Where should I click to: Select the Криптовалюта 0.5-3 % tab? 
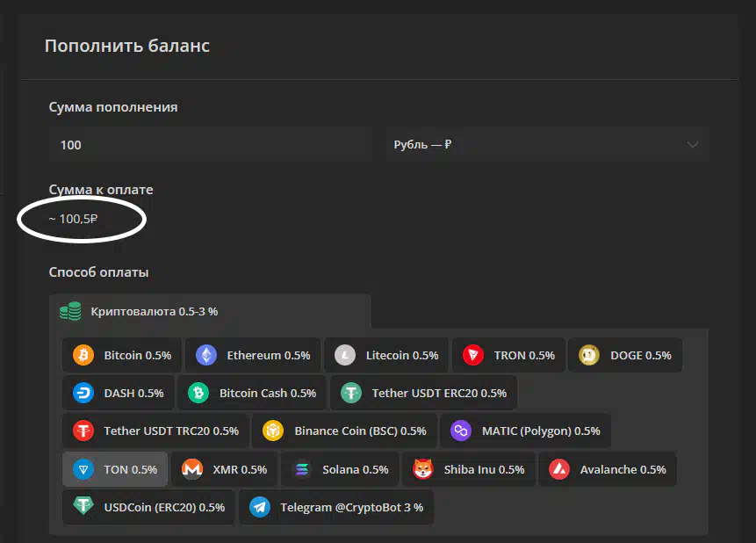tap(210, 311)
